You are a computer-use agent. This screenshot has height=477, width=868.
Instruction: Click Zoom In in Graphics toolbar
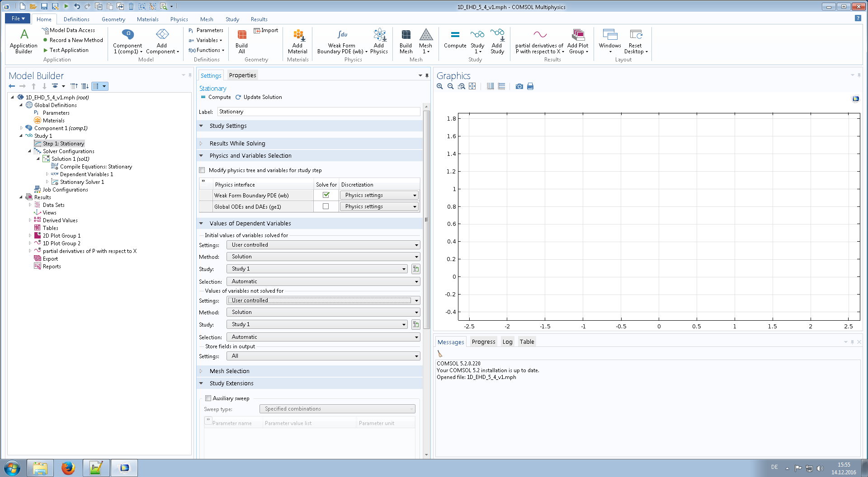440,86
